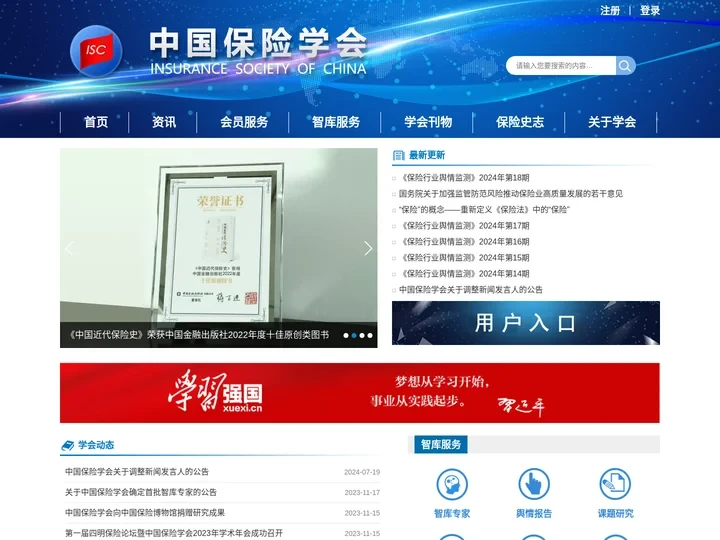
Task: Click the ISC round logo
Action: (x=96, y=51)
